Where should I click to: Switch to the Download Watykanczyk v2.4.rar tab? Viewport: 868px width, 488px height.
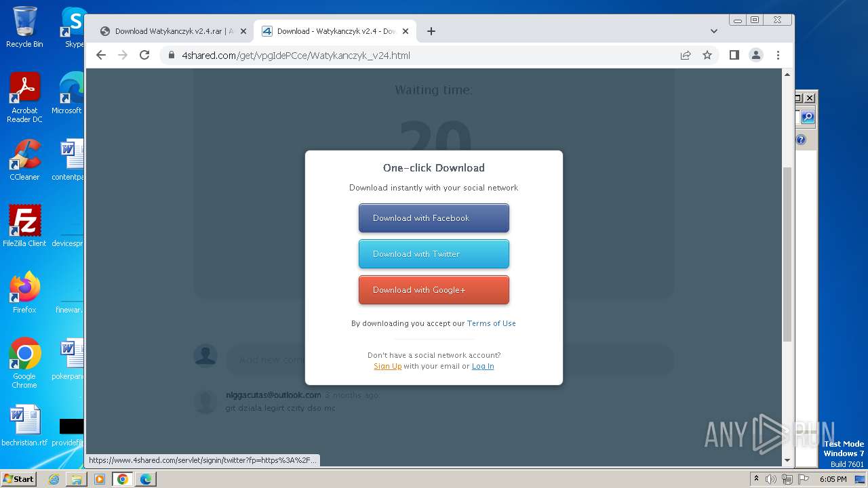pyautogui.click(x=173, y=31)
